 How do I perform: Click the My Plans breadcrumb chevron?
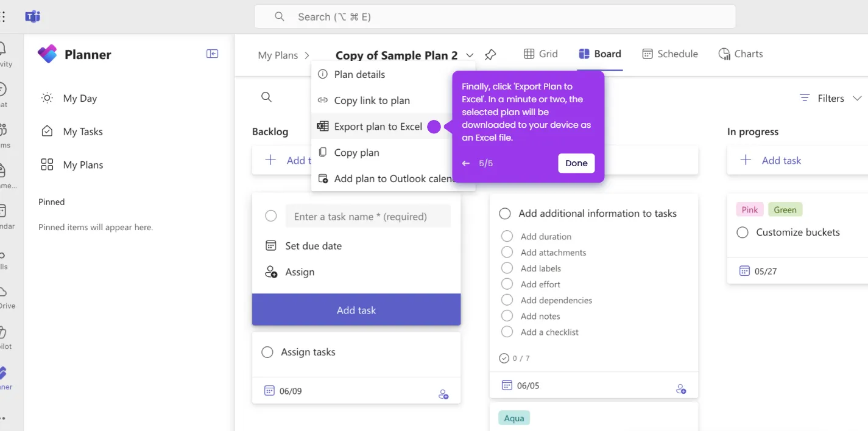tap(307, 55)
